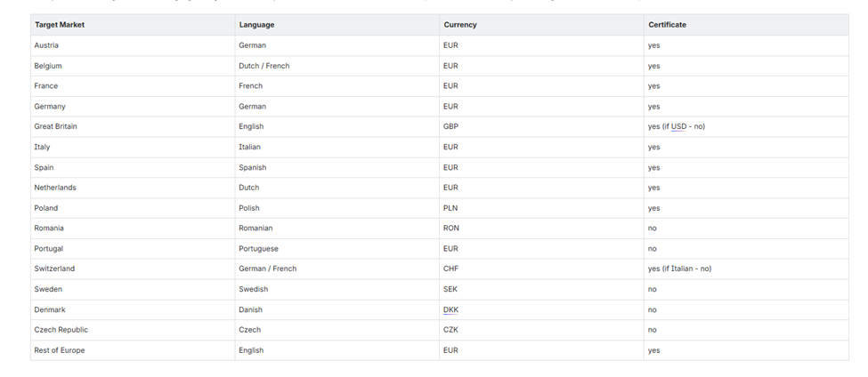Select the Switzerland row label
Screen dimensions: 868x377
click(x=54, y=269)
